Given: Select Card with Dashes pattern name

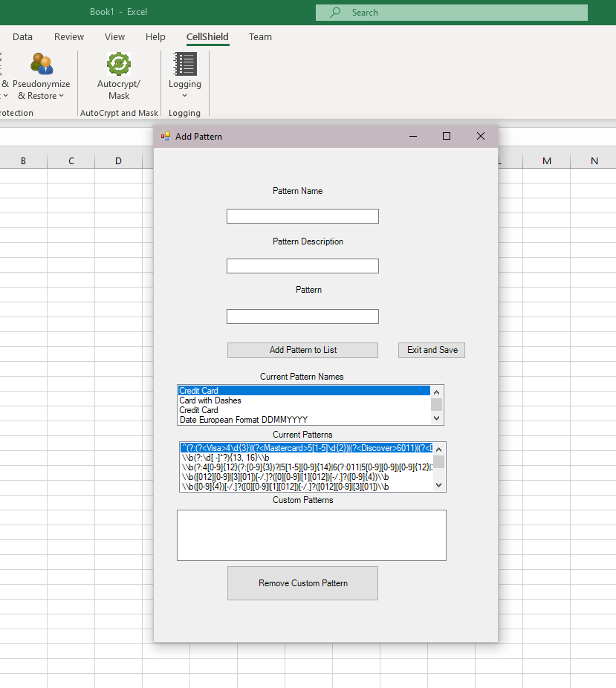Looking at the screenshot, I should [210, 400].
